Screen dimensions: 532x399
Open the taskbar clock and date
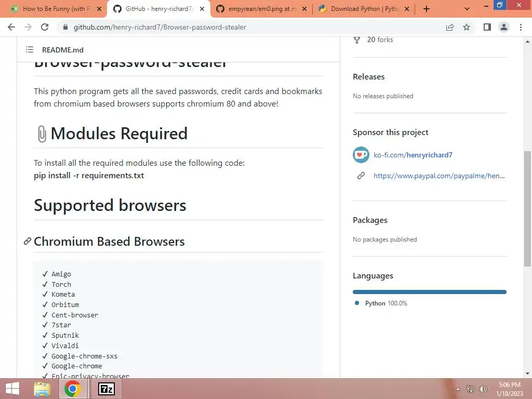[510, 389]
